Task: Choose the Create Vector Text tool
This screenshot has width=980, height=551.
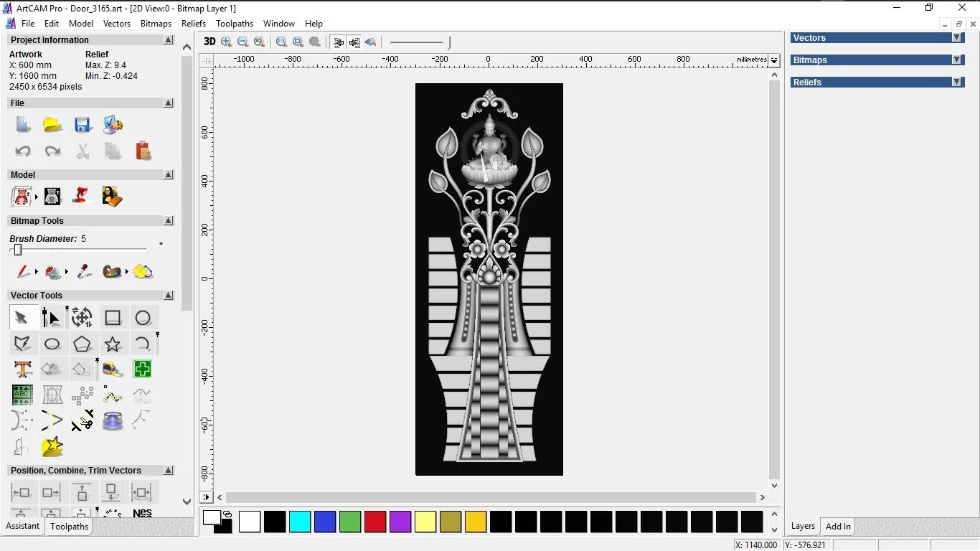Action: (x=22, y=369)
